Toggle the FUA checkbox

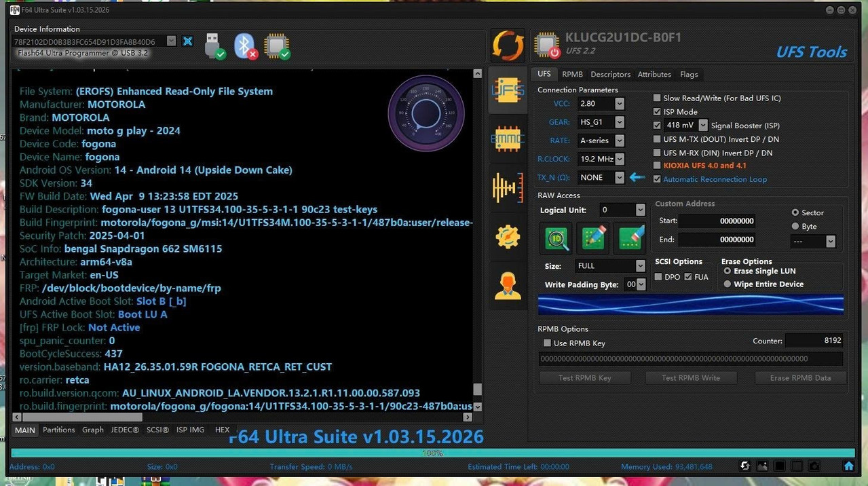pos(688,277)
